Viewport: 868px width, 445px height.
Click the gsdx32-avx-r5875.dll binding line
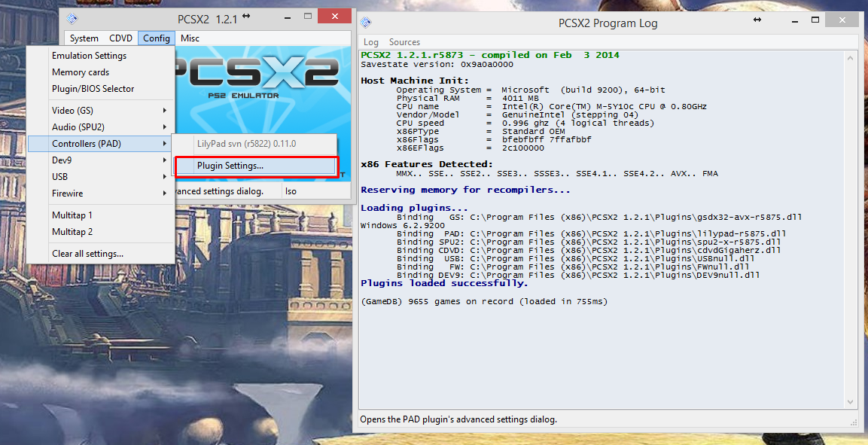coord(599,217)
